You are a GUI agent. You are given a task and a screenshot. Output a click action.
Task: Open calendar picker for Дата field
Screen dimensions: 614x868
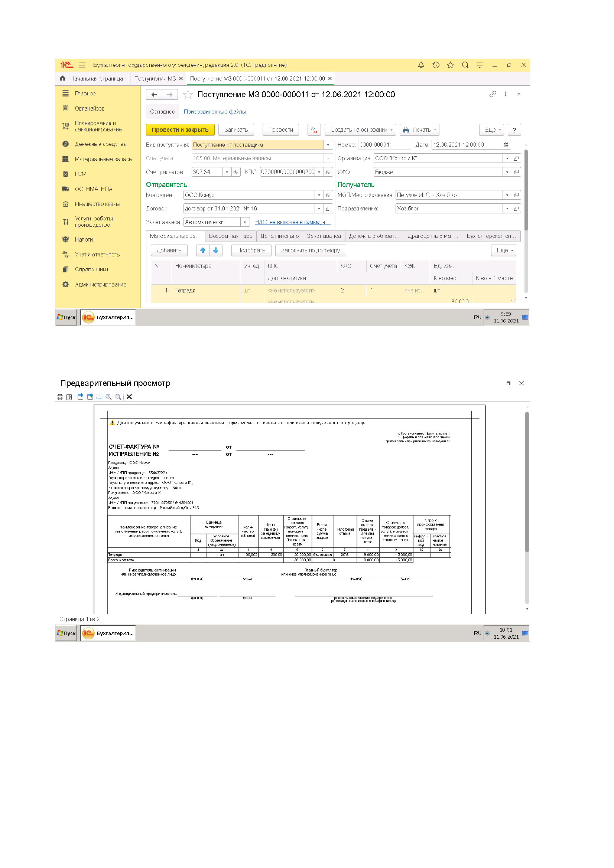(506, 145)
